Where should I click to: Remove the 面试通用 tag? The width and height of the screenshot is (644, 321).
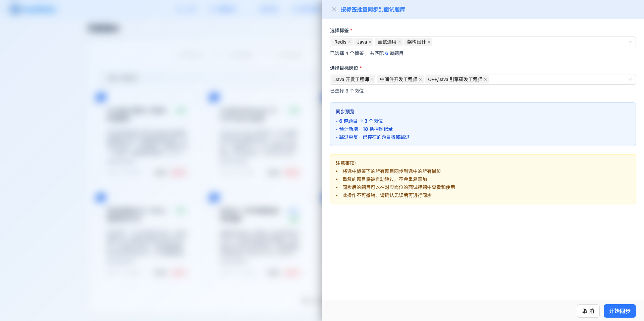click(399, 42)
